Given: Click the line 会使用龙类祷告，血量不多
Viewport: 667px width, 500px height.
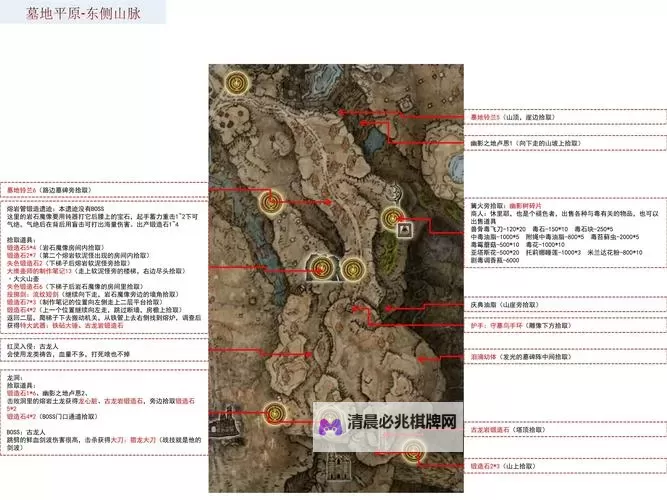Looking at the screenshot, I should coord(68,354).
